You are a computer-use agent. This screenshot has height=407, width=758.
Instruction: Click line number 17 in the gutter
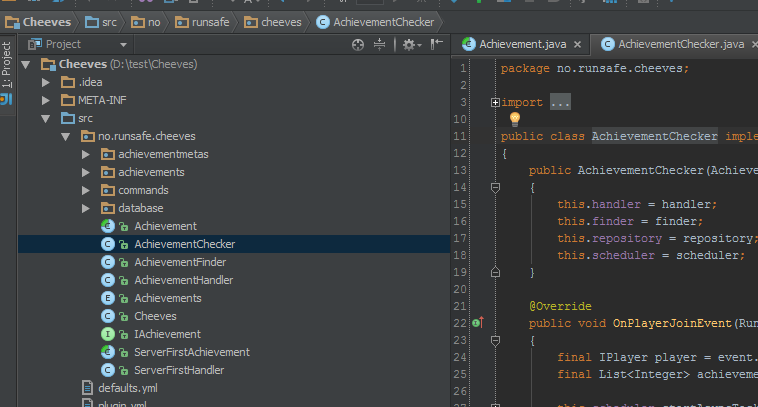point(460,238)
